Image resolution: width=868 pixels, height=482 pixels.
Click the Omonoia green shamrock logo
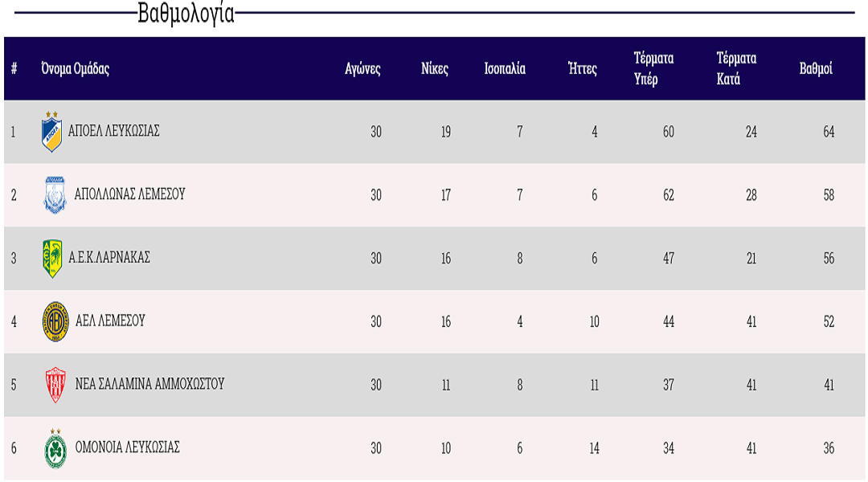[x=55, y=448]
